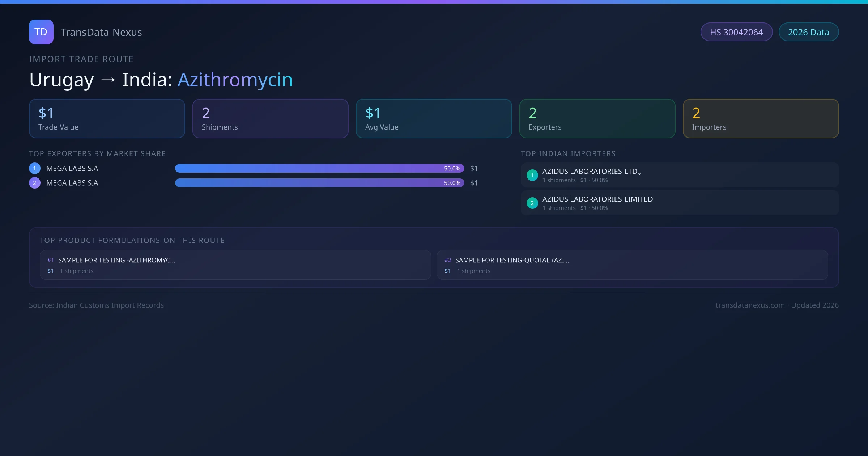Click the HS 30042064 badge
The height and width of the screenshot is (456, 868).
click(736, 32)
